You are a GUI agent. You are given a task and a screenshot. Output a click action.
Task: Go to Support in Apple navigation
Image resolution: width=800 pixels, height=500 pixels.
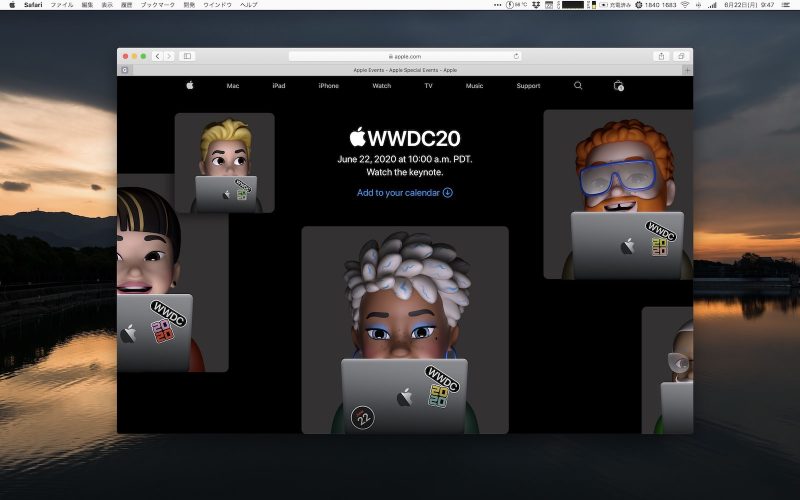coord(528,86)
